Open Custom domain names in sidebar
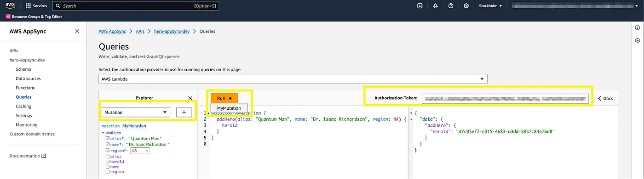 click(x=32, y=134)
